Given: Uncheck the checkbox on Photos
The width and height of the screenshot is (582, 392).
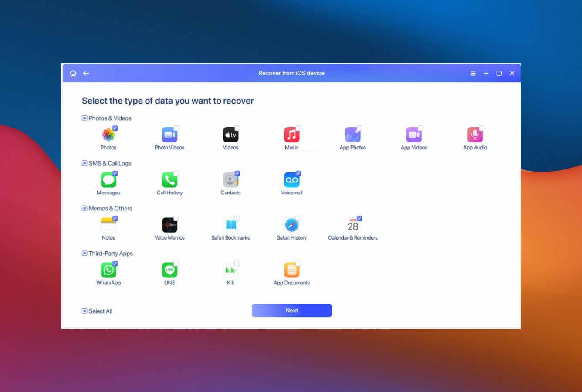Looking at the screenshot, I should tap(115, 128).
